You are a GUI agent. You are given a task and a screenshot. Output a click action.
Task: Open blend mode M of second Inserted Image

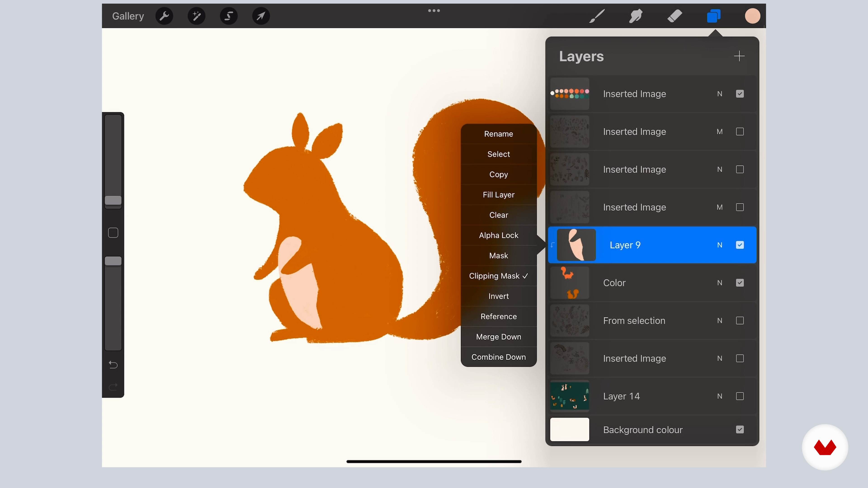[x=719, y=131]
